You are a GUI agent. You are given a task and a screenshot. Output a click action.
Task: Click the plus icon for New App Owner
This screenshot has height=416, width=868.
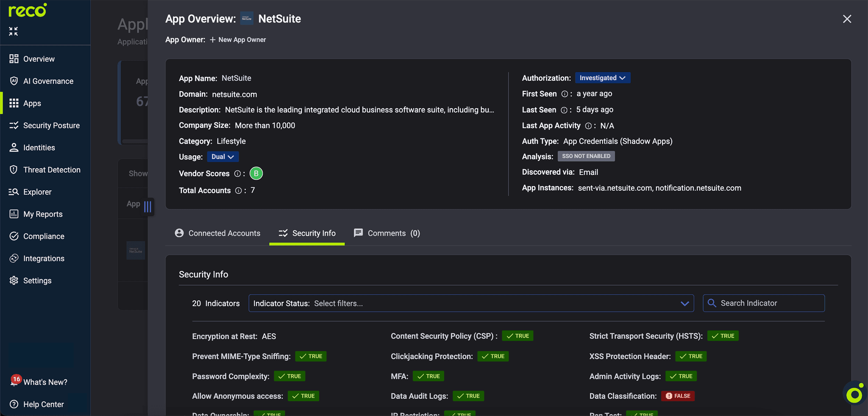(213, 39)
